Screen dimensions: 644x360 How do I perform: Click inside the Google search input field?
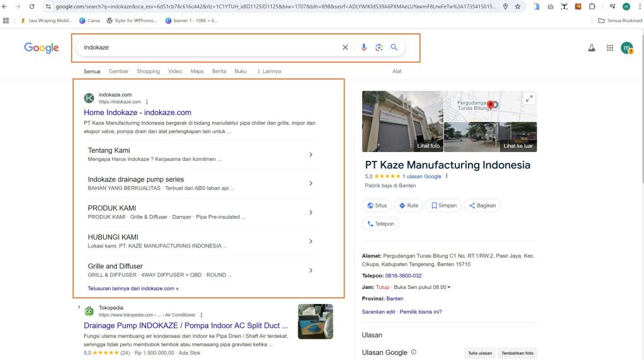[x=208, y=47]
